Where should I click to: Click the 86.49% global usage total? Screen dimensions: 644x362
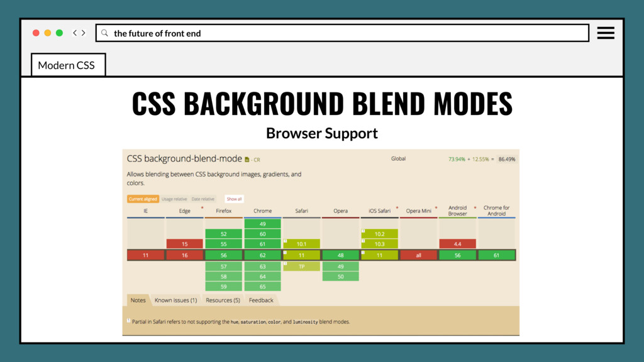pos(507,159)
